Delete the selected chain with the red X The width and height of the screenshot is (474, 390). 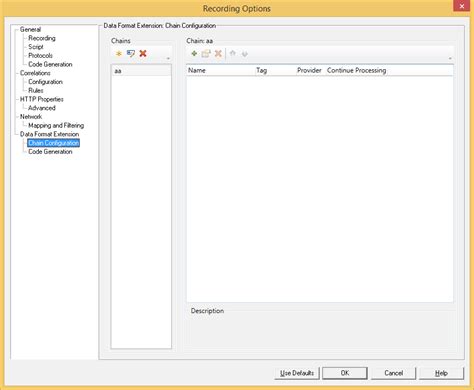tap(143, 53)
